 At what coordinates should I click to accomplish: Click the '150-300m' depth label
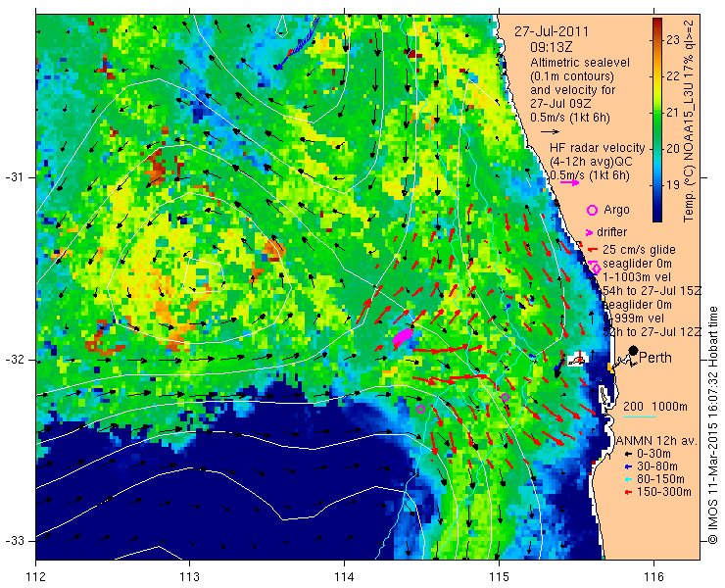tap(664, 492)
